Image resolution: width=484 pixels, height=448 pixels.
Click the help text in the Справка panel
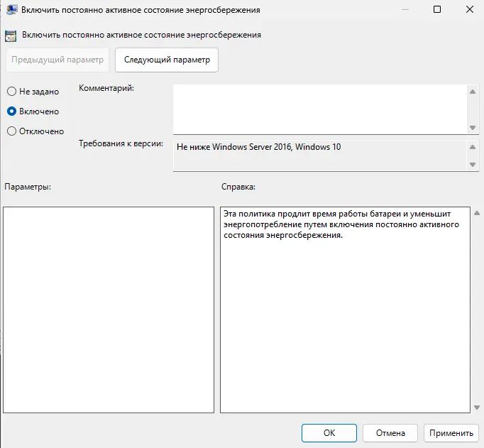[341, 224]
